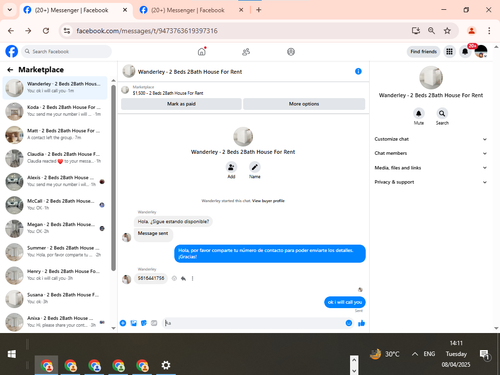Open the account profile picture menu
This screenshot has width=500, height=375.
[x=481, y=51]
